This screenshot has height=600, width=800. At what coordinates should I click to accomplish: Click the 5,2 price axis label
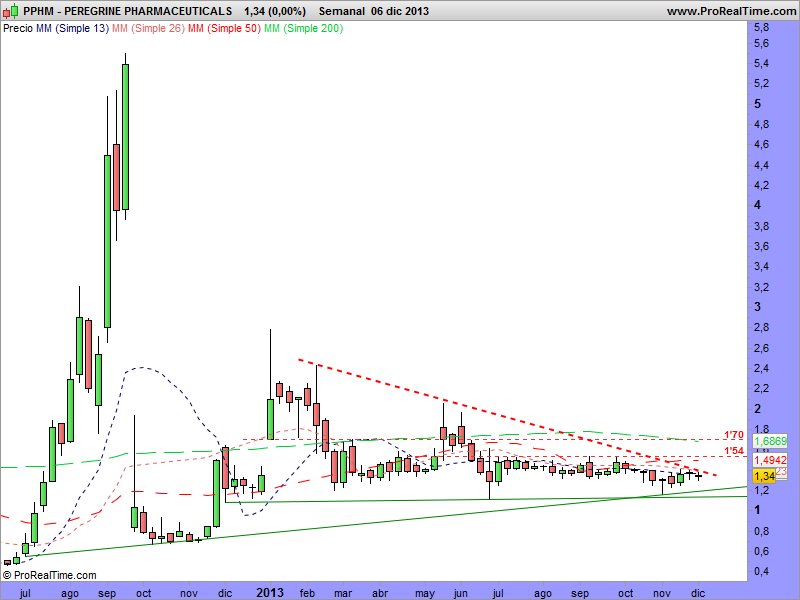[762, 84]
